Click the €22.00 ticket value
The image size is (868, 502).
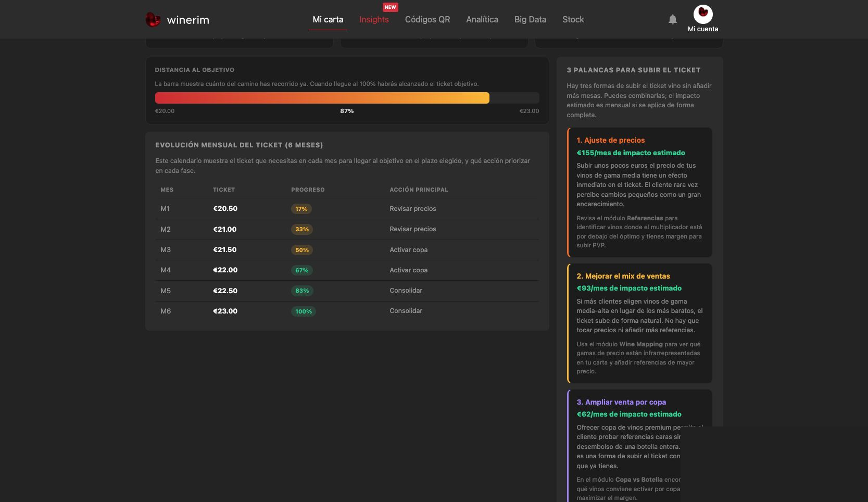[x=225, y=270]
